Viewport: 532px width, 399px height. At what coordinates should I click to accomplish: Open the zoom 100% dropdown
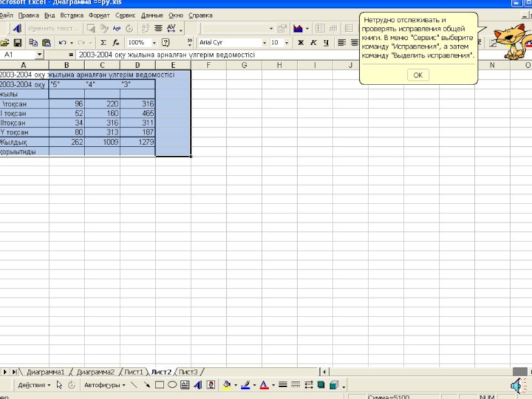(x=154, y=43)
